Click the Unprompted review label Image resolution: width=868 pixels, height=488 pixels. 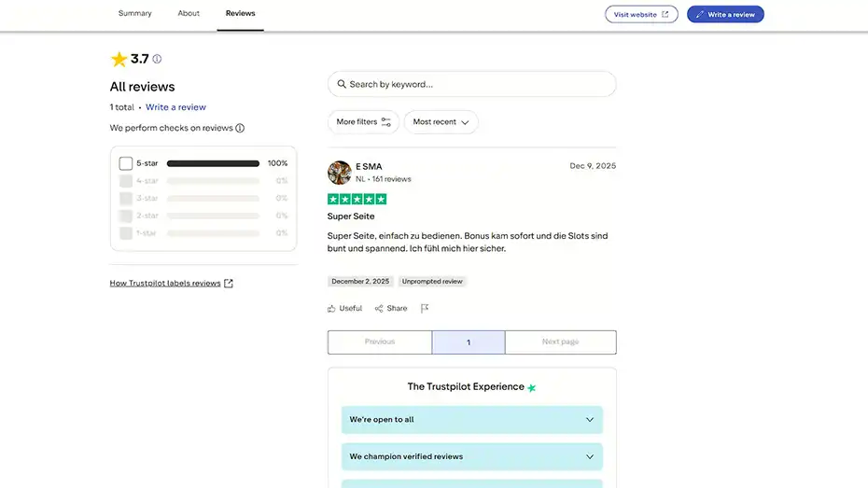[x=432, y=282]
